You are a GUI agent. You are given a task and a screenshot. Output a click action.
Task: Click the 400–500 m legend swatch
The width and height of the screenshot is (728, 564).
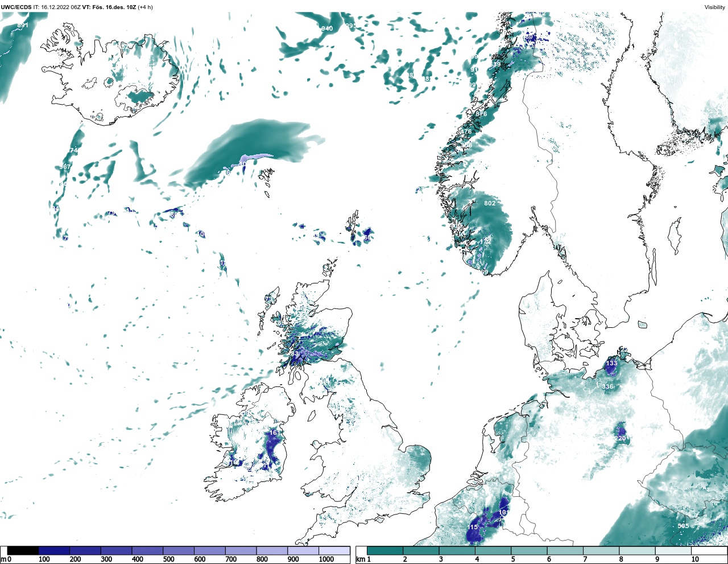(147, 551)
